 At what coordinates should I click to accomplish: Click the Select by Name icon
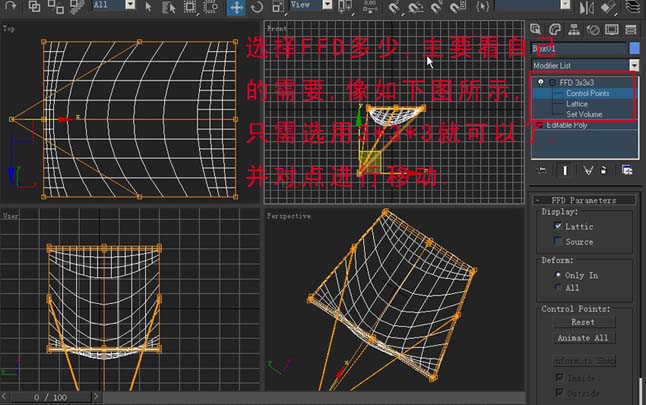tap(169, 7)
